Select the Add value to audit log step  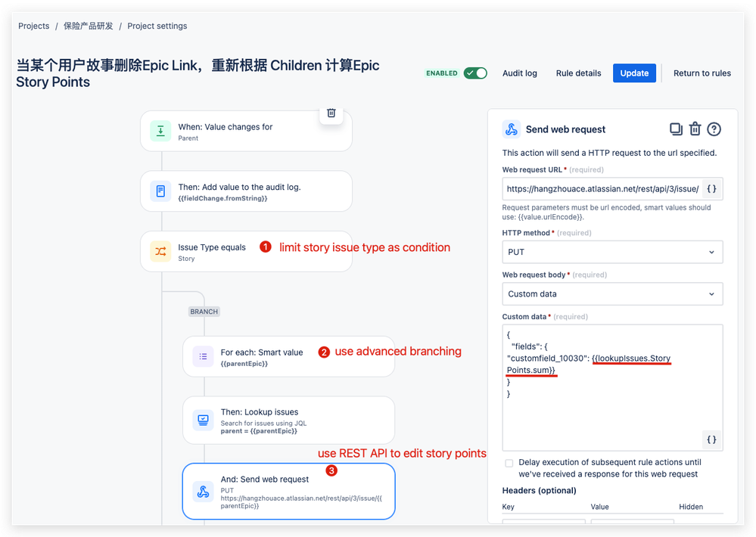click(247, 191)
